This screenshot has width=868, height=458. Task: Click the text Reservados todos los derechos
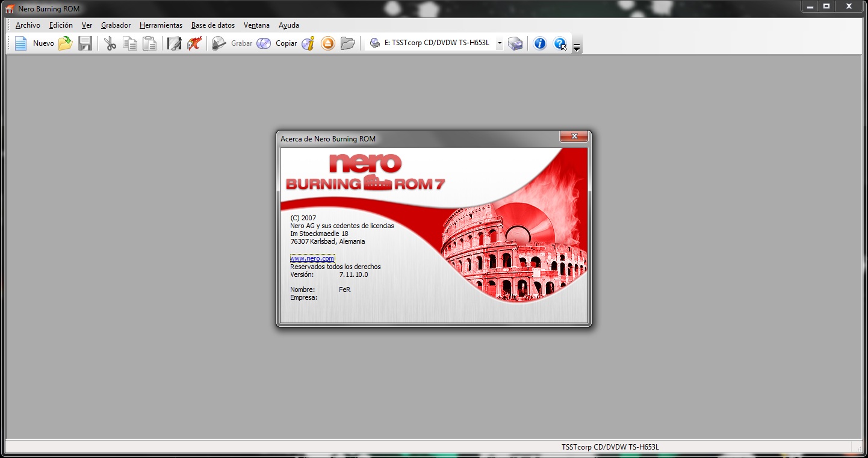click(335, 267)
